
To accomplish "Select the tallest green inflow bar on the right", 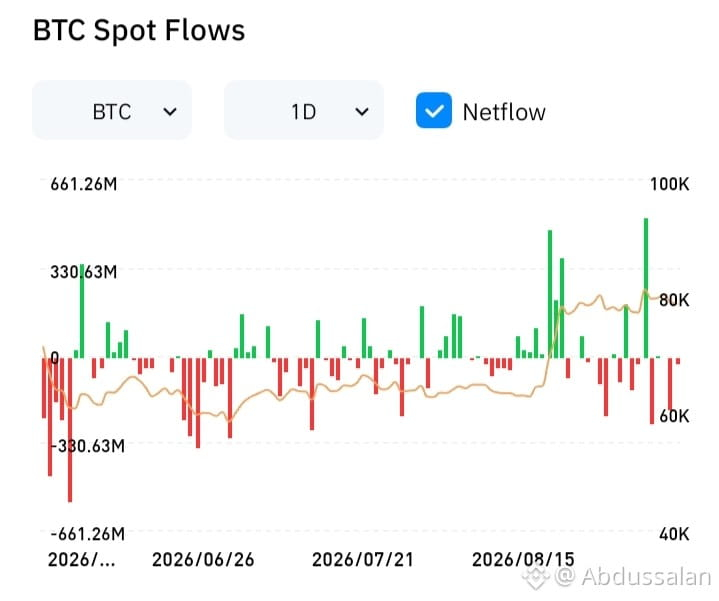I will click(646, 288).
